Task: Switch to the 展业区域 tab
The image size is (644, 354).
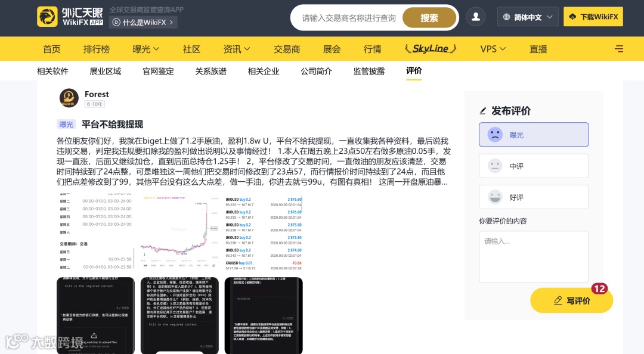Action: tap(105, 71)
